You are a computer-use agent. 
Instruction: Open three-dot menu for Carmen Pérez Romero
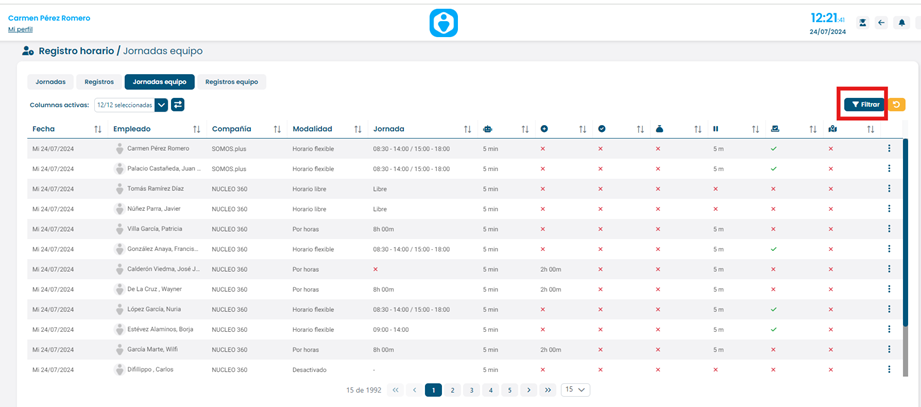(x=889, y=149)
